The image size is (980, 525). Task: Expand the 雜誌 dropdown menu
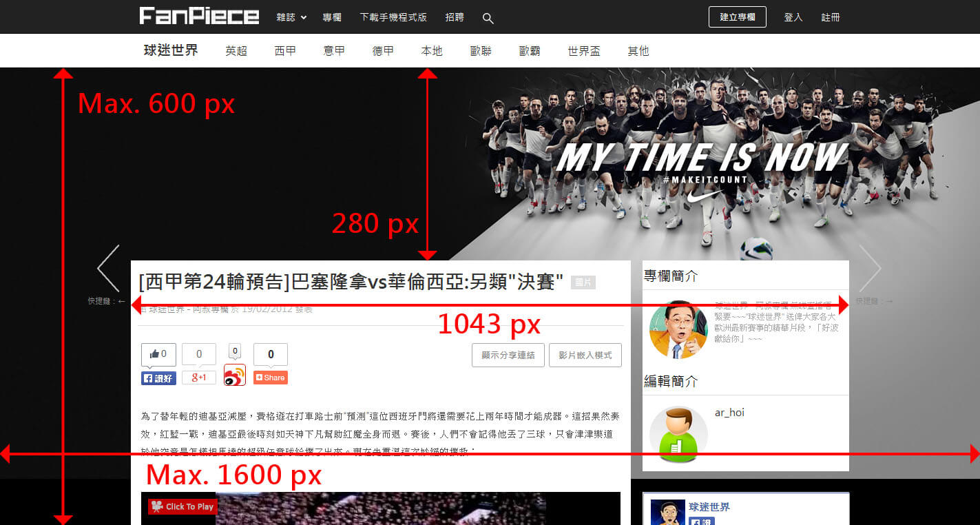pyautogui.click(x=291, y=17)
